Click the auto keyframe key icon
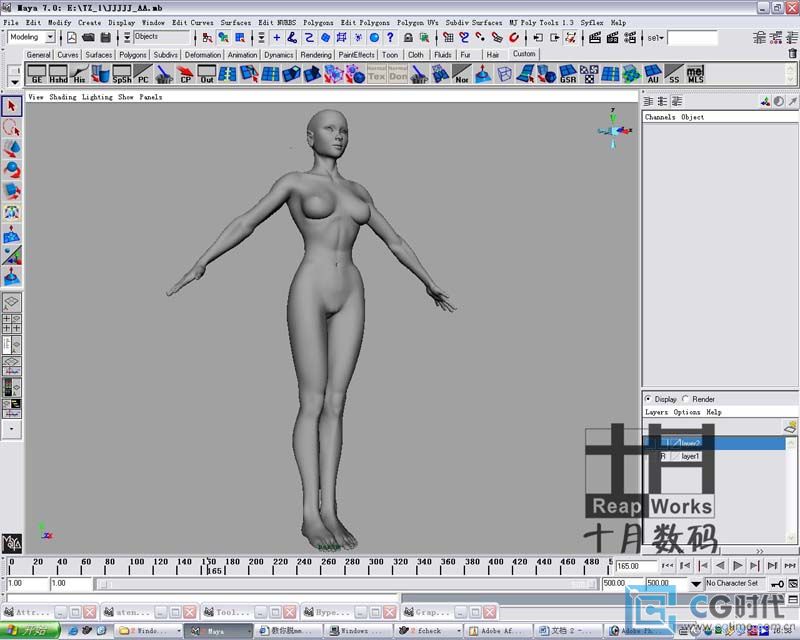The image size is (800, 640). (x=777, y=584)
